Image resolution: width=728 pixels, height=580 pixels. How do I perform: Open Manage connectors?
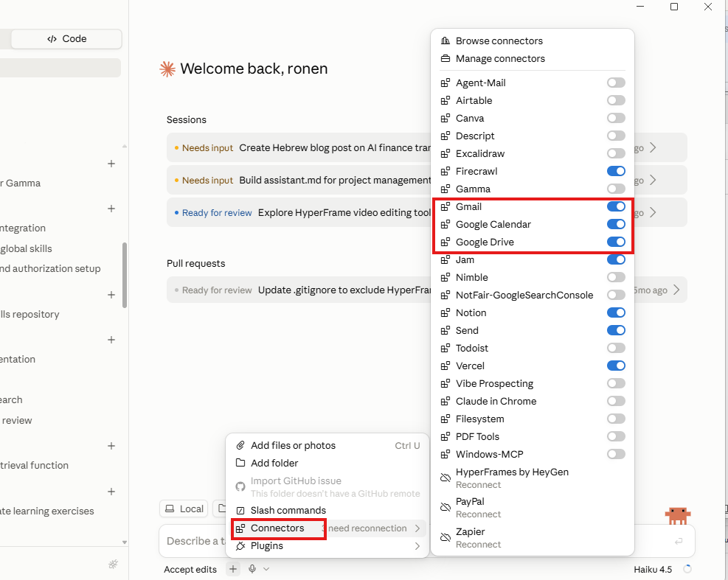[x=532, y=58]
